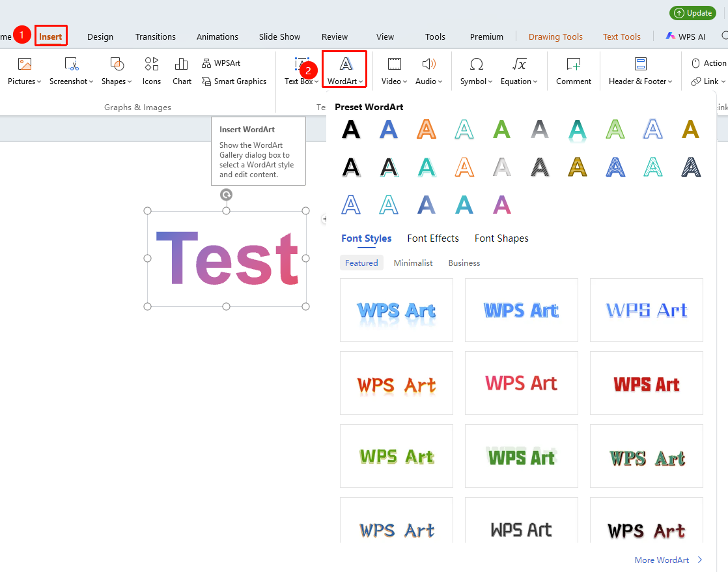Open the Shapes gallery icon
728x572 pixels.
[117, 64]
